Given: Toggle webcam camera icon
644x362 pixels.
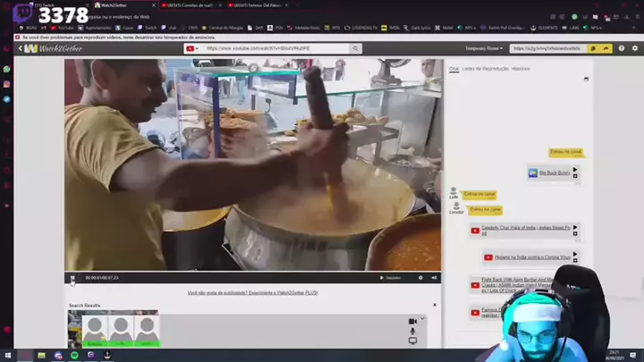Looking at the screenshot, I should point(412,322).
